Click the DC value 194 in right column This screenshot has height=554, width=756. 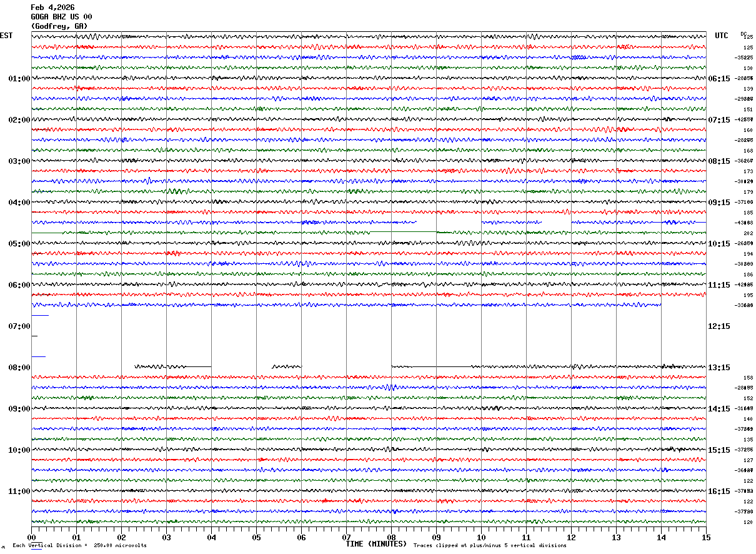[x=748, y=254]
